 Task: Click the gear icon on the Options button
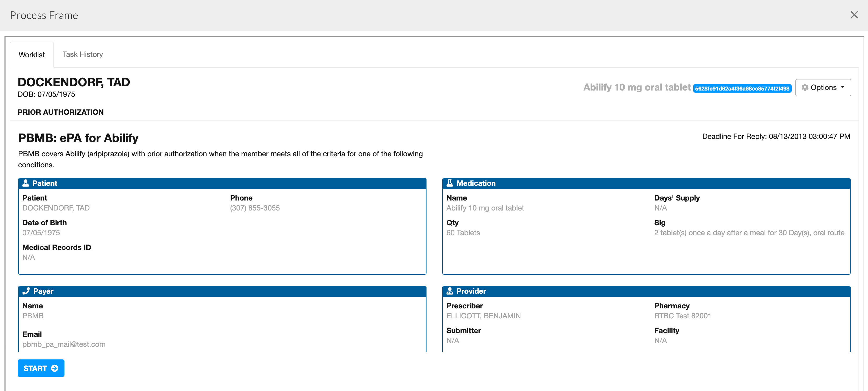tap(806, 87)
